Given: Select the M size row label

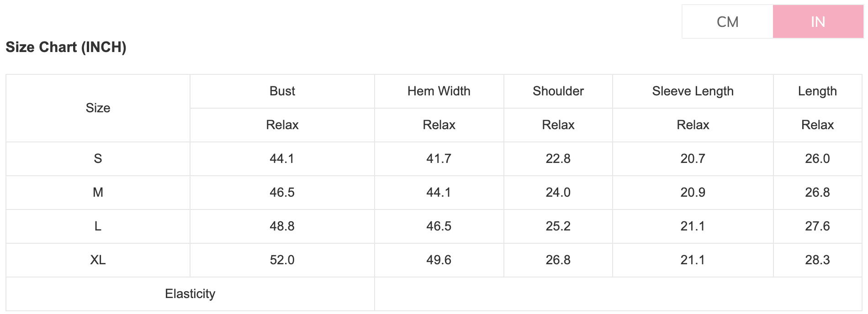Looking at the screenshot, I should pyautogui.click(x=98, y=193).
